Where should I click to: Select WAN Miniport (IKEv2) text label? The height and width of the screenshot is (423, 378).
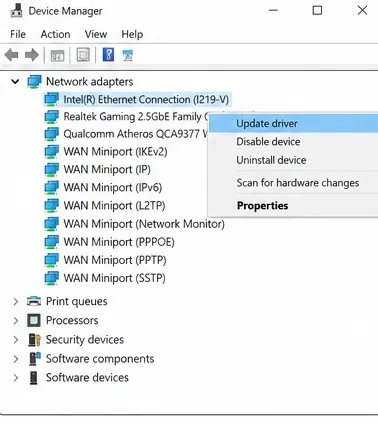[115, 152]
